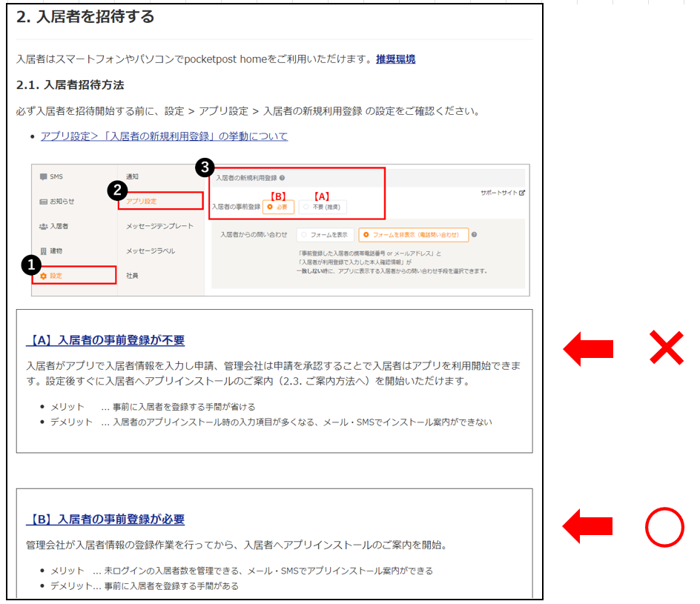Image resolution: width=700 pixels, height=604 pixels.
Task: Open the アプリ設定 menu item
Action: click(141, 201)
